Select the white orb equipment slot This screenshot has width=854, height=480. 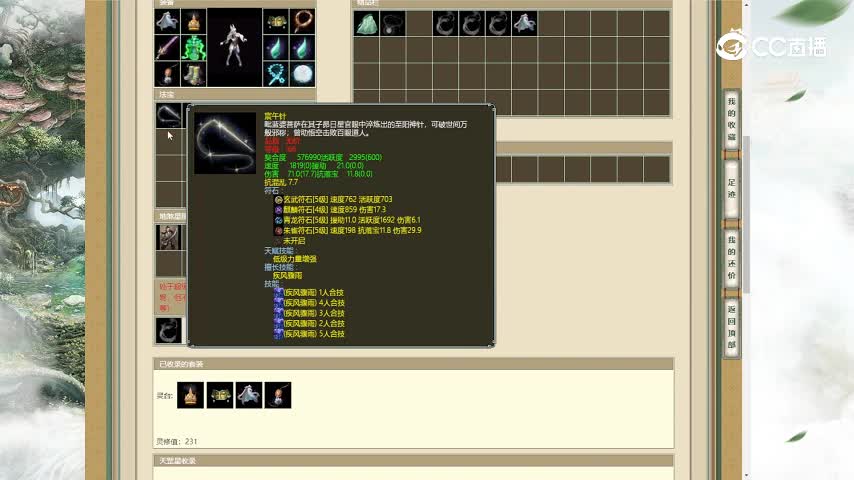click(302, 74)
